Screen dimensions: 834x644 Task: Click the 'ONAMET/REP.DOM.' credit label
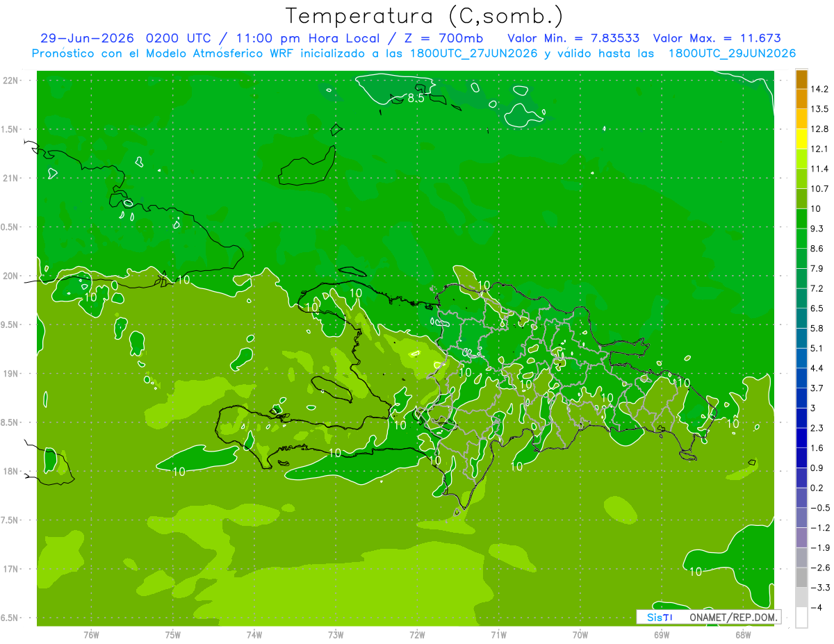[732, 617]
